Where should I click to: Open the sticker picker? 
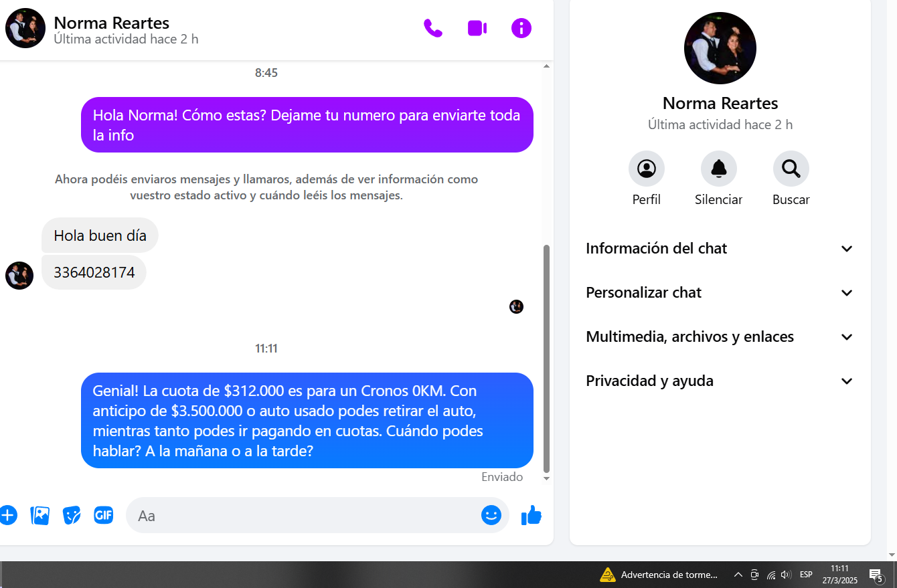click(72, 515)
